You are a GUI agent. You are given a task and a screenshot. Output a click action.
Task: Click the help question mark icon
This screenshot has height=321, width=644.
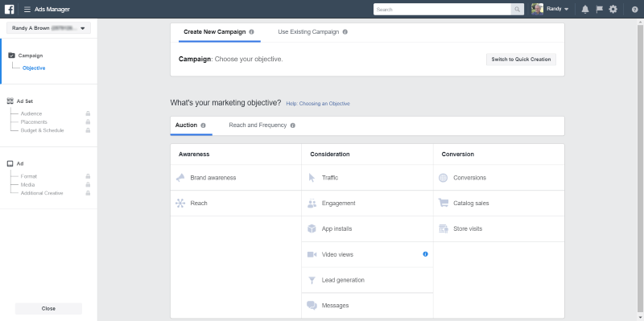[634, 10]
